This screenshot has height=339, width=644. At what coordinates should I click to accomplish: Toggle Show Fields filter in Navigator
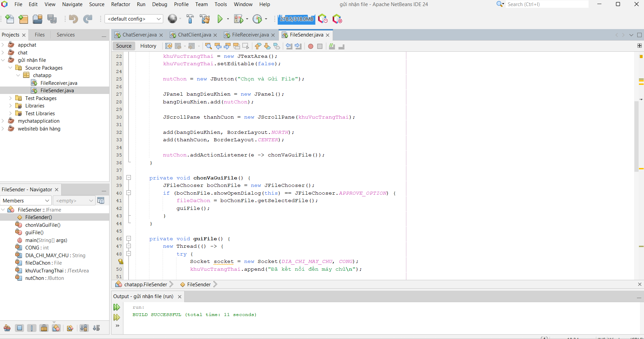(x=20, y=328)
